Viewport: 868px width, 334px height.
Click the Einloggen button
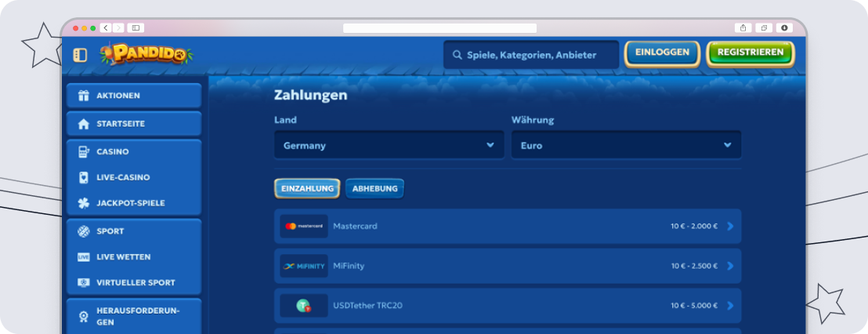coord(662,53)
